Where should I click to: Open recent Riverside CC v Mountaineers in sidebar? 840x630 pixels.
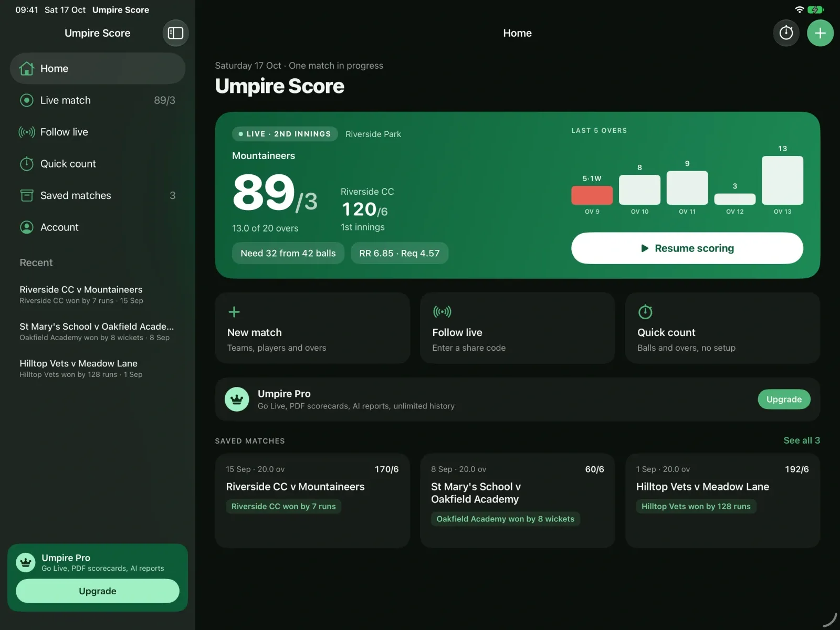(x=98, y=295)
